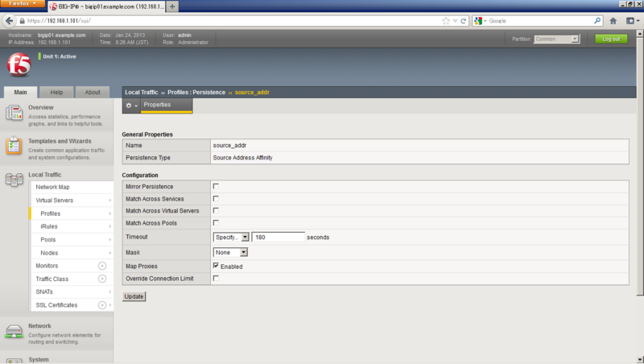Click the green Log out button

pyautogui.click(x=611, y=39)
